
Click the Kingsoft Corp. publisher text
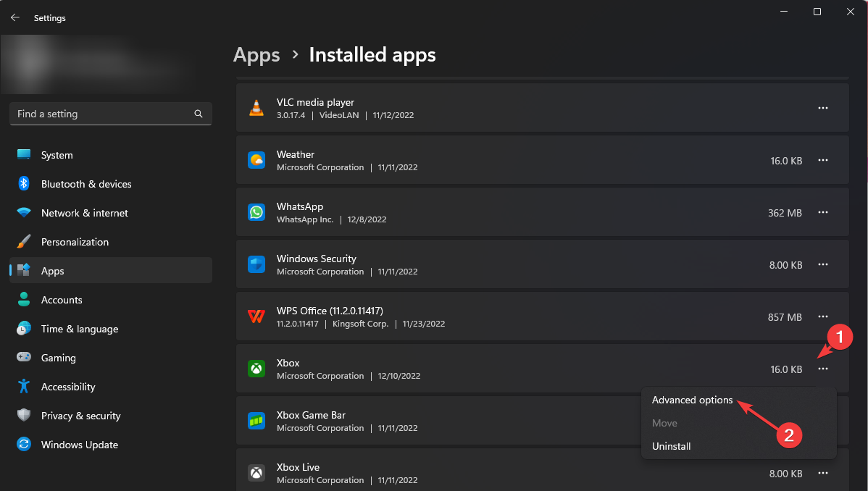360,323
